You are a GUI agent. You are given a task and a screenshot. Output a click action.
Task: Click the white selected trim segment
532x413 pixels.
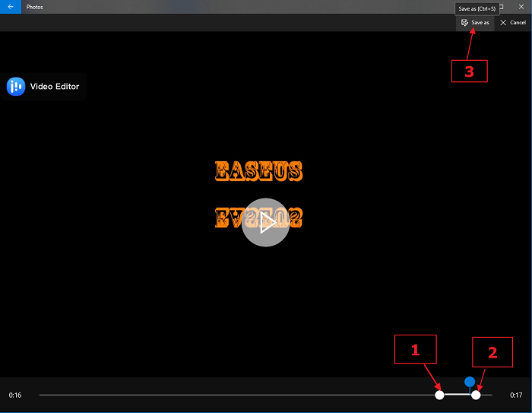[458, 395]
